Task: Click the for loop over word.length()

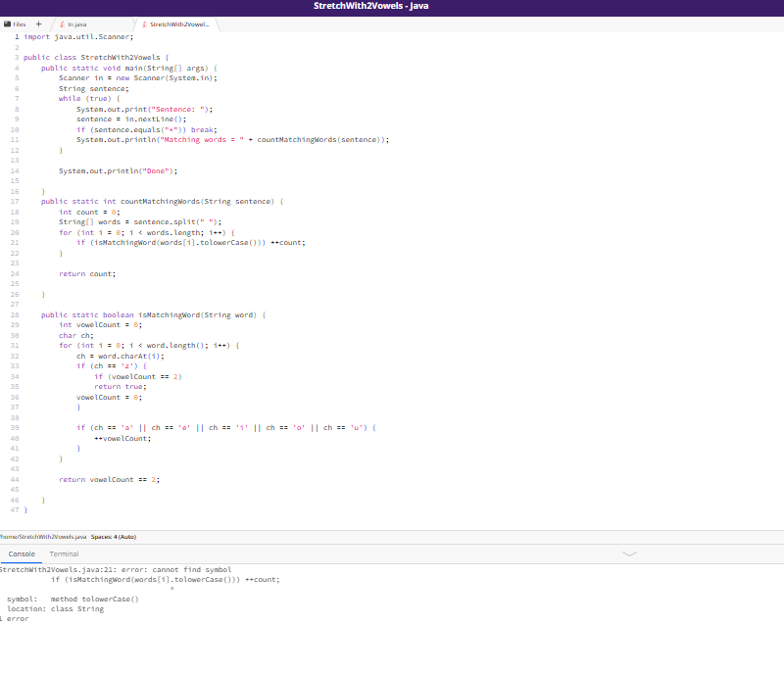Action: click(149, 346)
